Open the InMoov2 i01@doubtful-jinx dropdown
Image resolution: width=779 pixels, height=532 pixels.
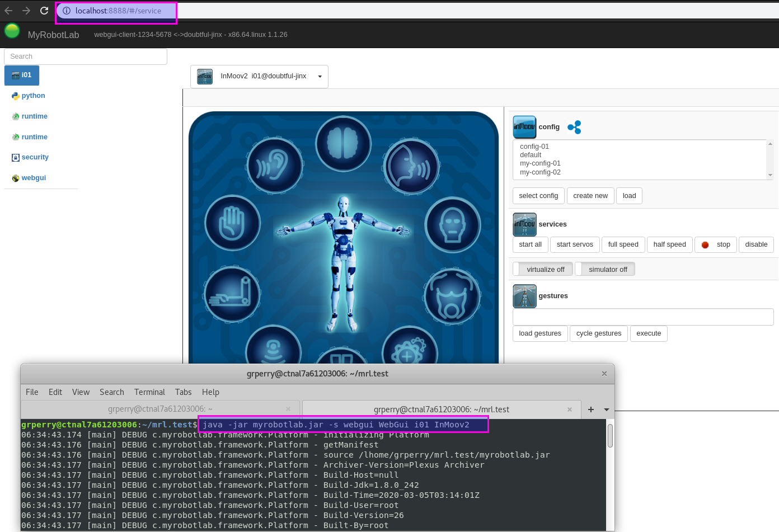click(x=259, y=77)
